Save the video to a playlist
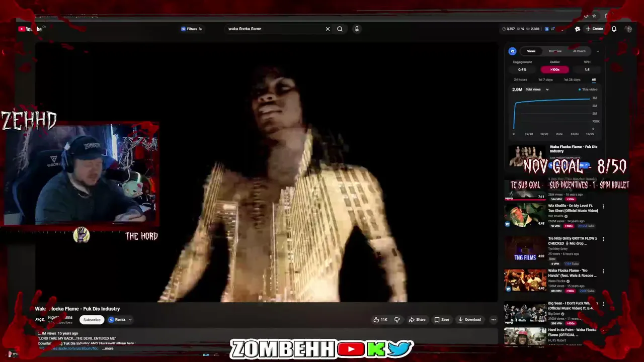Screen dimensions: 644x362 (x=442, y=319)
